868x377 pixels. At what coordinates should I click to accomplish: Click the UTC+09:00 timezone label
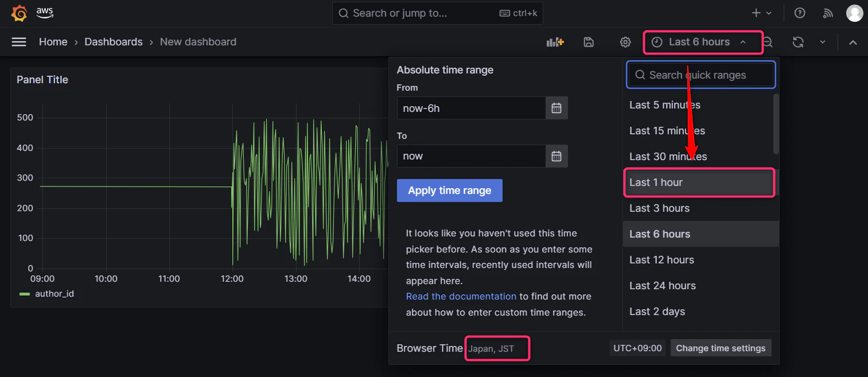pos(637,348)
